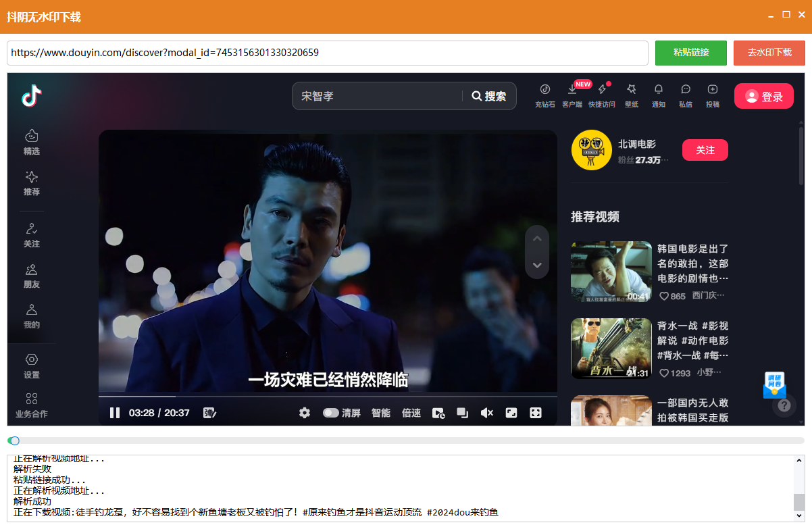
Task: Toggle the danmaku comment icon beside the timestamp
Action: click(x=209, y=413)
